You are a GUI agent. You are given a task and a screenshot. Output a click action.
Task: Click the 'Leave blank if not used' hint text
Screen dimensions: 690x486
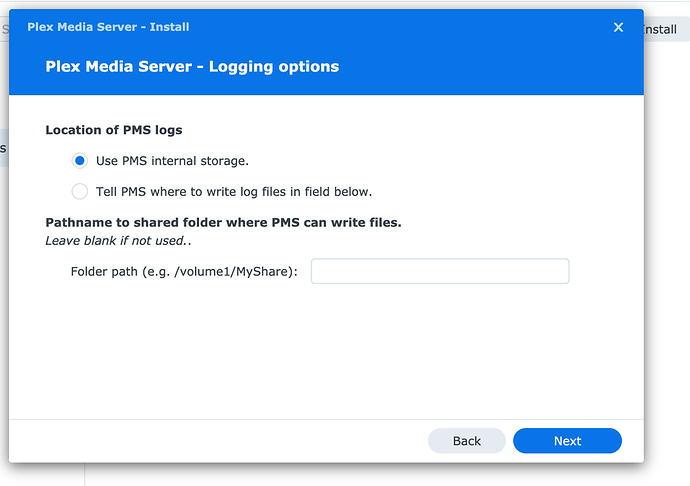(x=116, y=241)
